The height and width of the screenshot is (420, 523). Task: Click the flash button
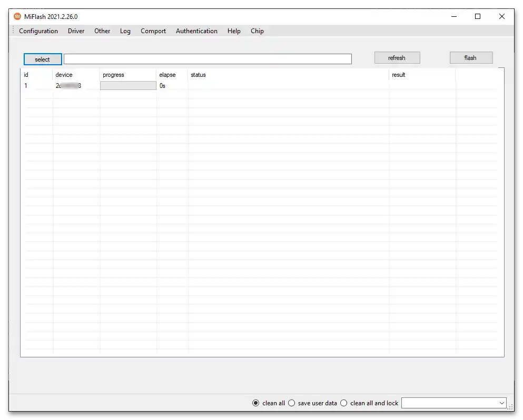tap(471, 58)
